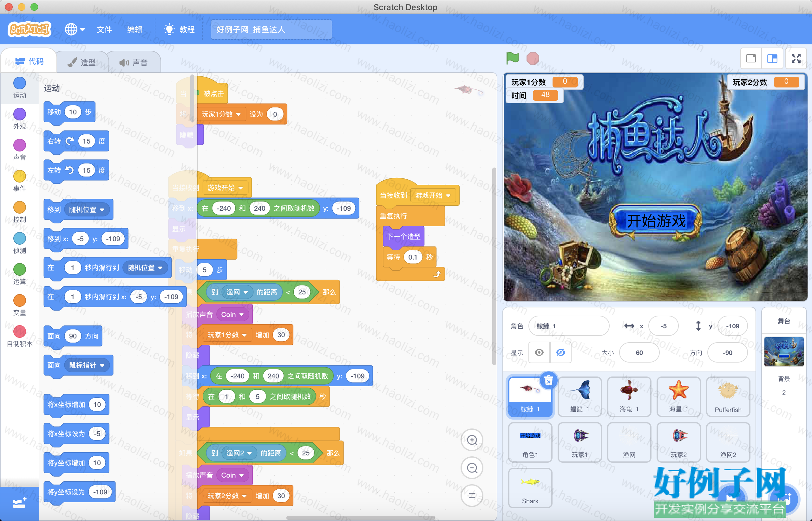
Task: Zoom in the code workspace
Action: coord(472,440)
